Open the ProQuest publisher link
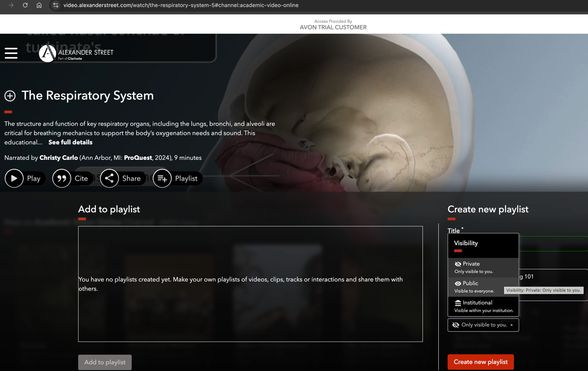588x371 pixels. point(138,158)
